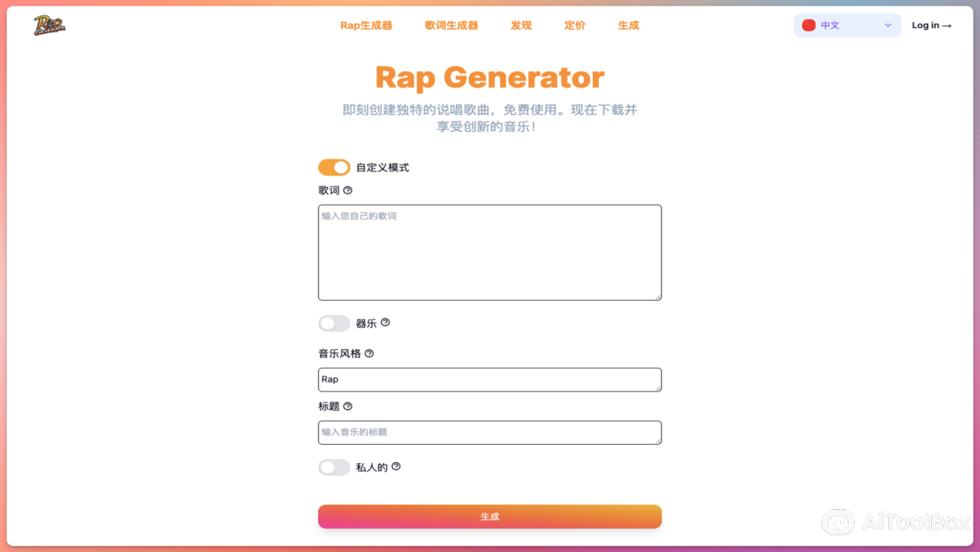Open the 音乐风格 help icon

tap(369, 353)
